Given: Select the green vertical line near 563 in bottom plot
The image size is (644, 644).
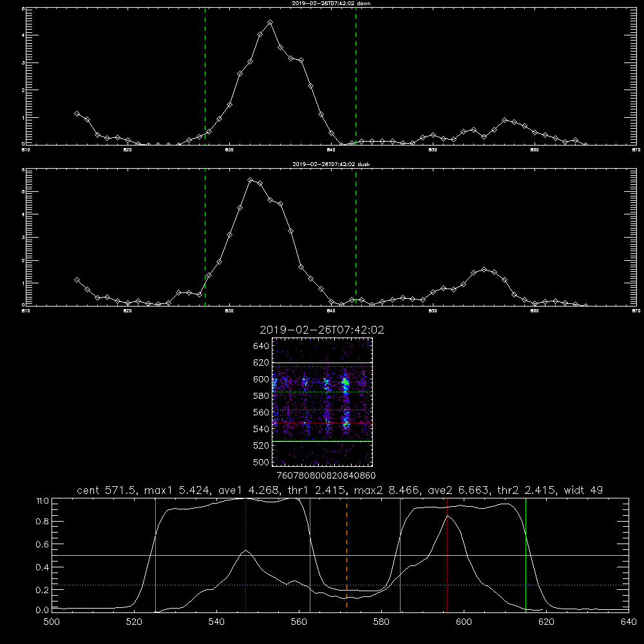Looking at the screenshot, I should coord(310,555).
